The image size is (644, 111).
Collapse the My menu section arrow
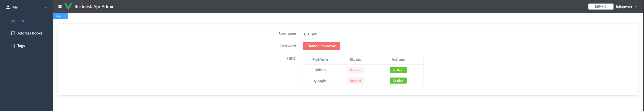pos(46,7)
